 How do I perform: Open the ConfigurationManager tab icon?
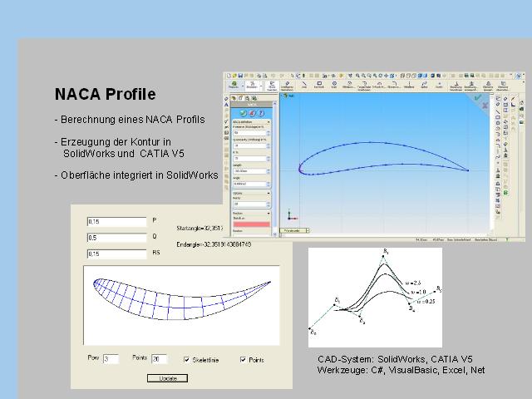coord(248,98)
